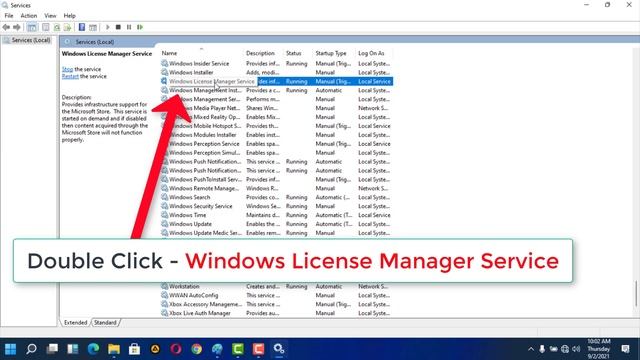This screenshot has width=640, height=360.
Task: Open the Help menu
Action: [69, 16]
